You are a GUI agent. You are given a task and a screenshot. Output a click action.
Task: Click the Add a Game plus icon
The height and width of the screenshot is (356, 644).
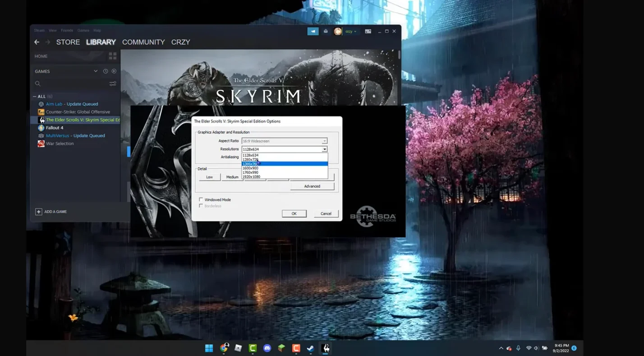tap(38, 212)
